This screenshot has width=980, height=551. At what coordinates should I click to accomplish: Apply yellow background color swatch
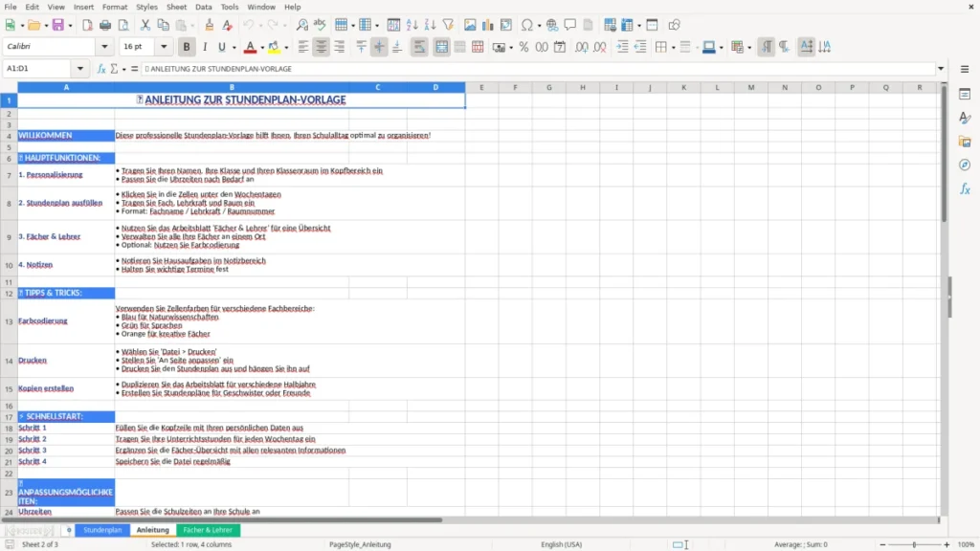(x=274, y=47)
